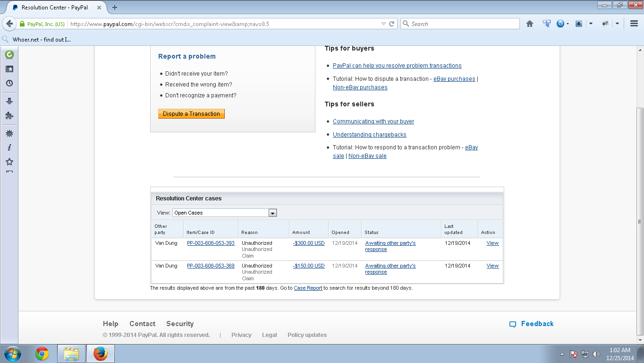
Task: Open the Windows Start menu
Action: 13,354
